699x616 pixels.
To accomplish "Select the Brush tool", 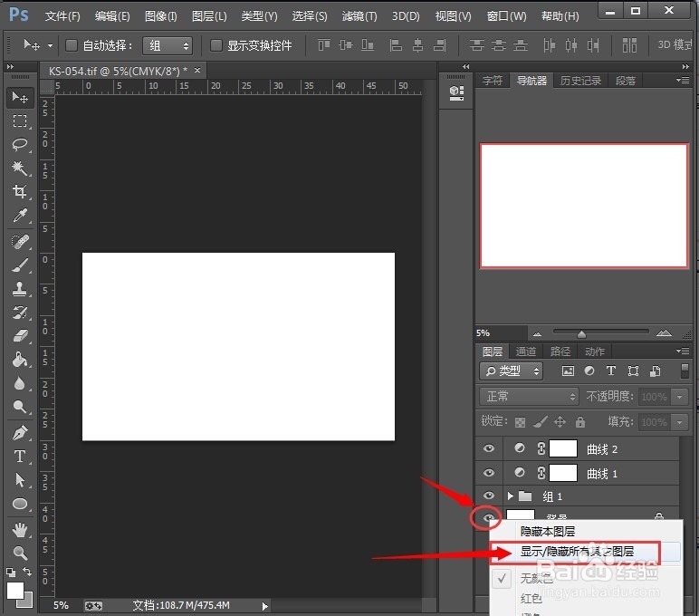I will [20, 265].
